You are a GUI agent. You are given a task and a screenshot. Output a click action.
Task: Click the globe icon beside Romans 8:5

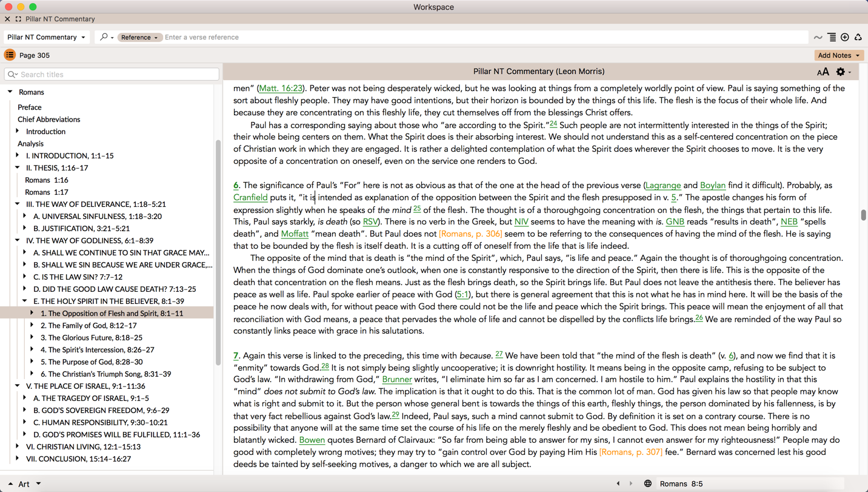point(647,484)
